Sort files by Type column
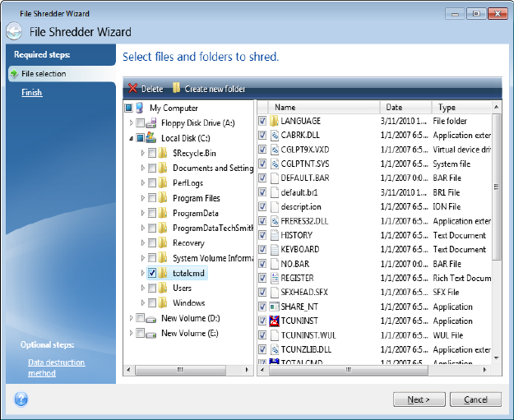Image resolution: width=514 pixels, height=420 pixels. tap(461, 107)
